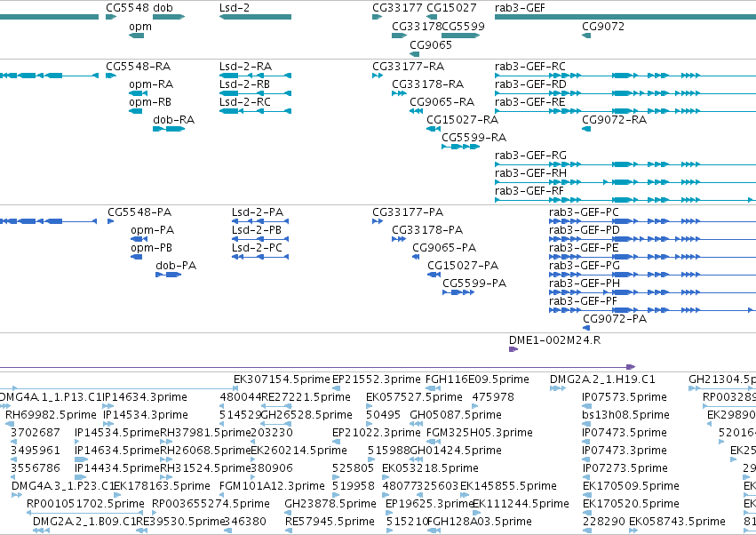Select the rab3-GEF gene bar

click(x=625, y=17)
